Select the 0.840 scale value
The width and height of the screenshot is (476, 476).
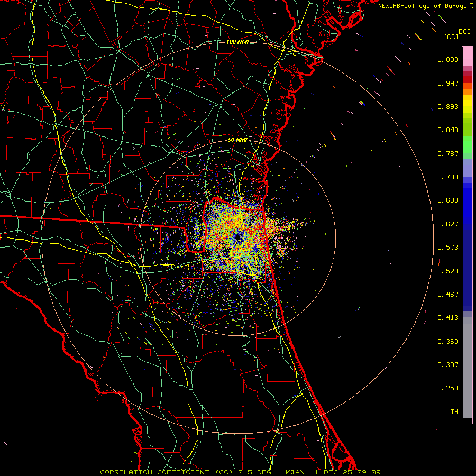(x=448, y=130)
